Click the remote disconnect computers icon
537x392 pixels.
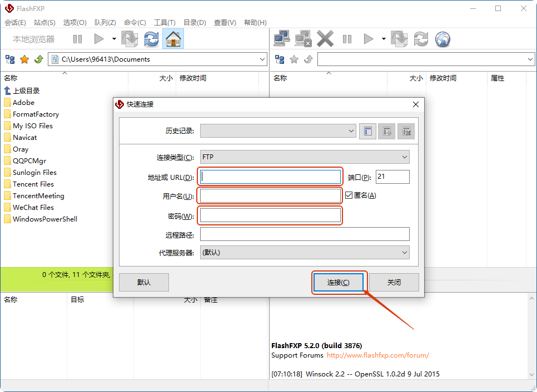[x=303, y=39]
